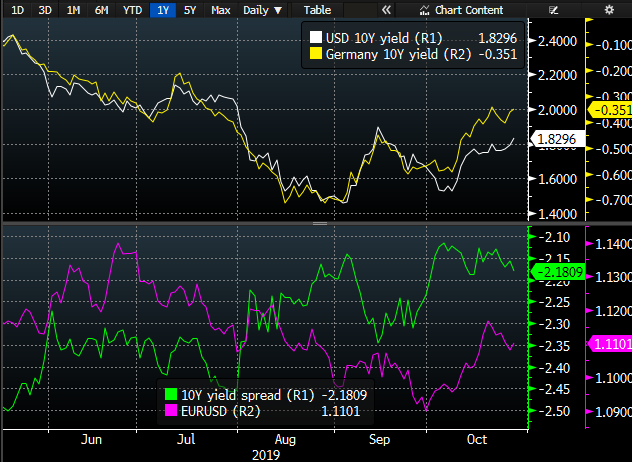The height and width of the screenshot is (462, 632).
Task: Click the green -2.1809 axis value tag
Action: (558, 272)
